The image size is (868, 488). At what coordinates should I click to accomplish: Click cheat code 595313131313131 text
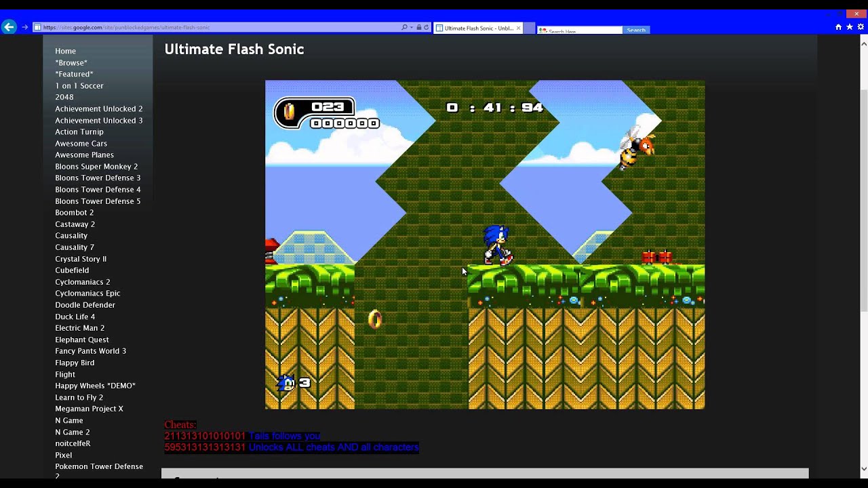(x=205, y=447)
